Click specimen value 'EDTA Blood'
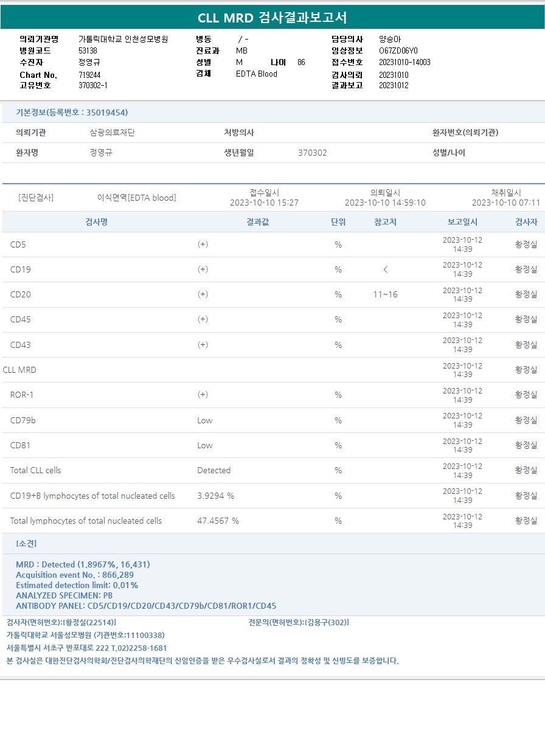This screenshot has height=756, width=545. [x=257, y=74]
